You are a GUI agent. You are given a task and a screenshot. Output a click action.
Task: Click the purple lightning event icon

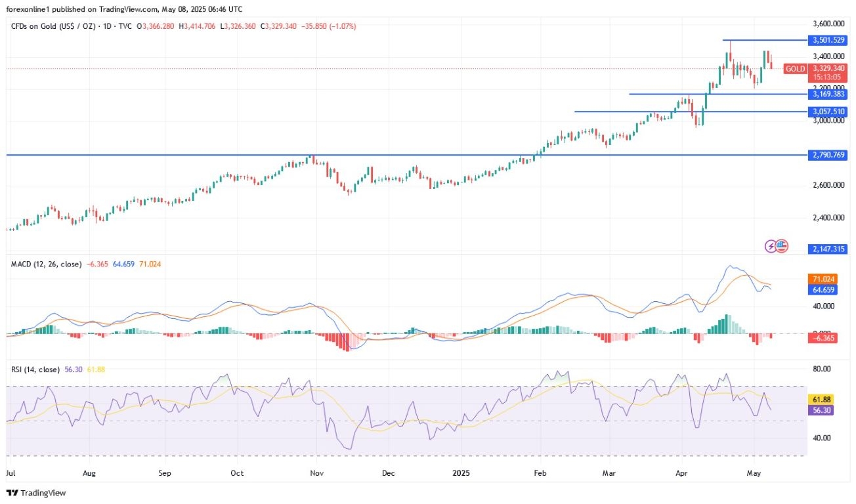(771, 246)
